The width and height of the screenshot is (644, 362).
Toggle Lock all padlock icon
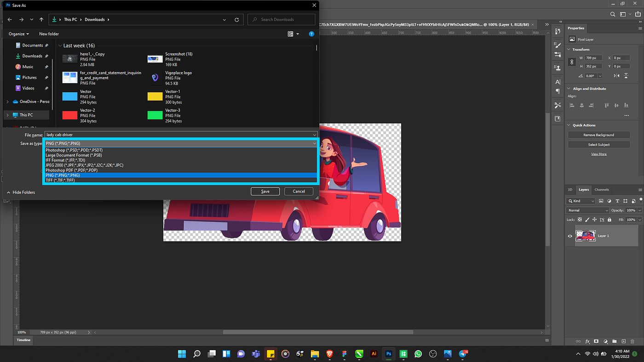point(609,220)
